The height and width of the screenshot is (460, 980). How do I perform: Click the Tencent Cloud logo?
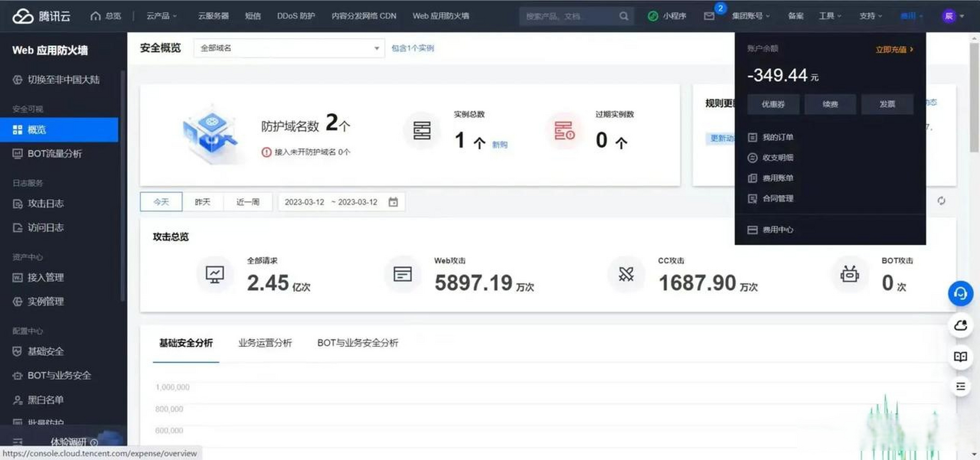point(41,16)
